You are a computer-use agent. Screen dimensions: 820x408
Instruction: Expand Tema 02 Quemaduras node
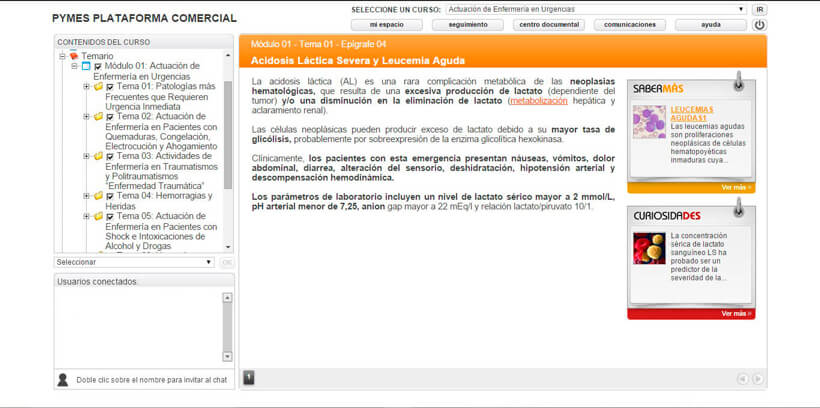click(x=86, y=116)
